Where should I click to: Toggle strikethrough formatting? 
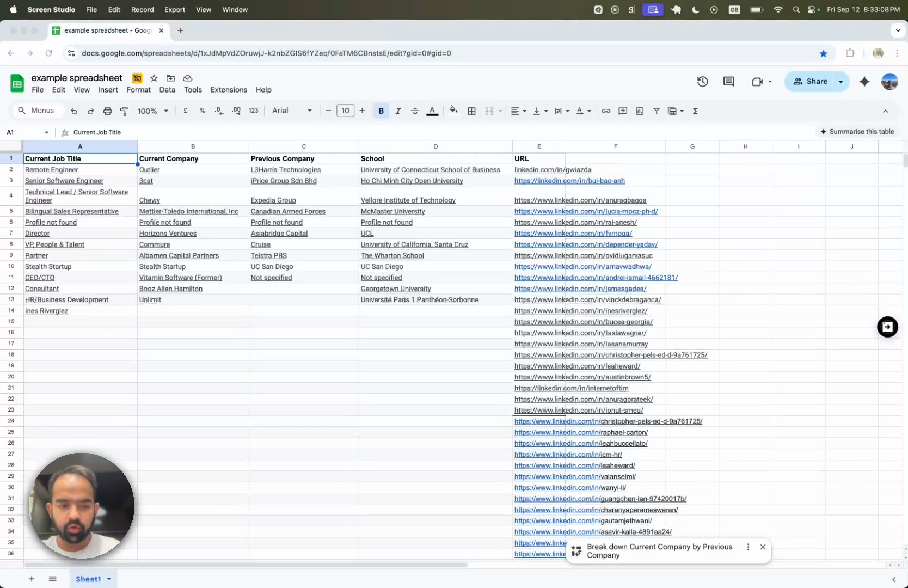(415, 111)
